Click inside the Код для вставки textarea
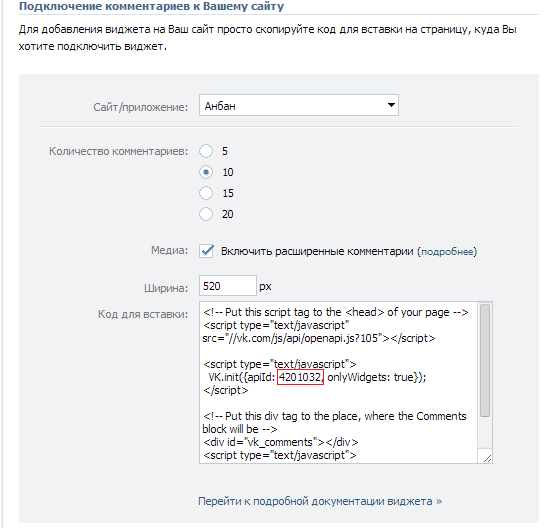This screenshot has width=546, height=528. 338,382
